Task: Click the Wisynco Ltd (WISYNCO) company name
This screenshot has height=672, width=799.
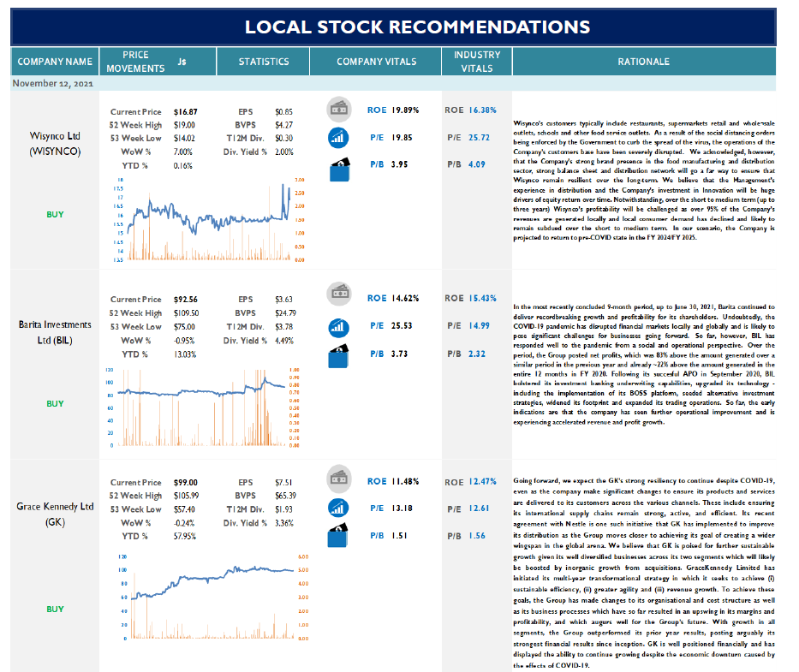Action: coord(55,144)
